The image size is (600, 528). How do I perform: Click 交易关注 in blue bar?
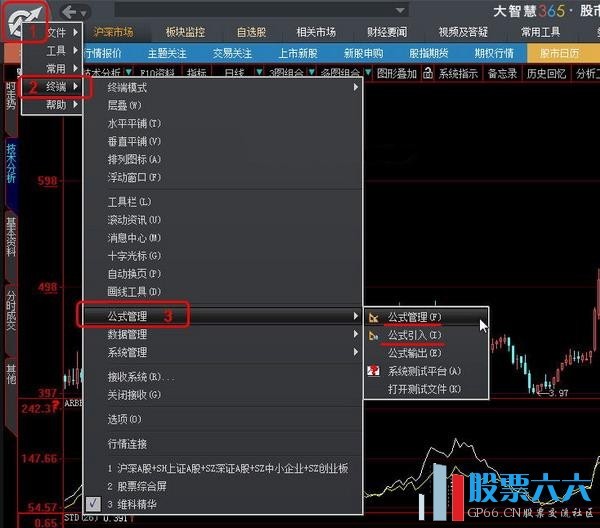tap(232, 53)
